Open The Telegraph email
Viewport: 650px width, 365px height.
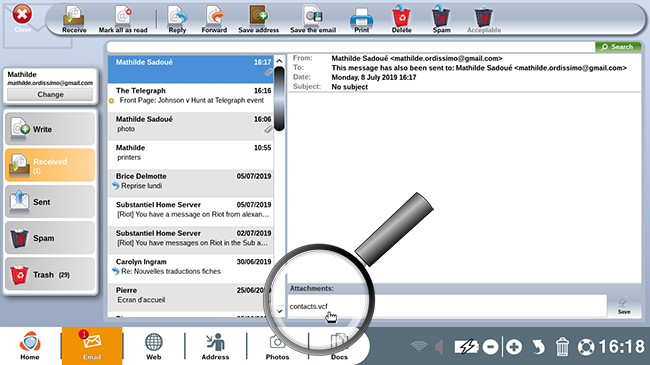coord(191,95)
